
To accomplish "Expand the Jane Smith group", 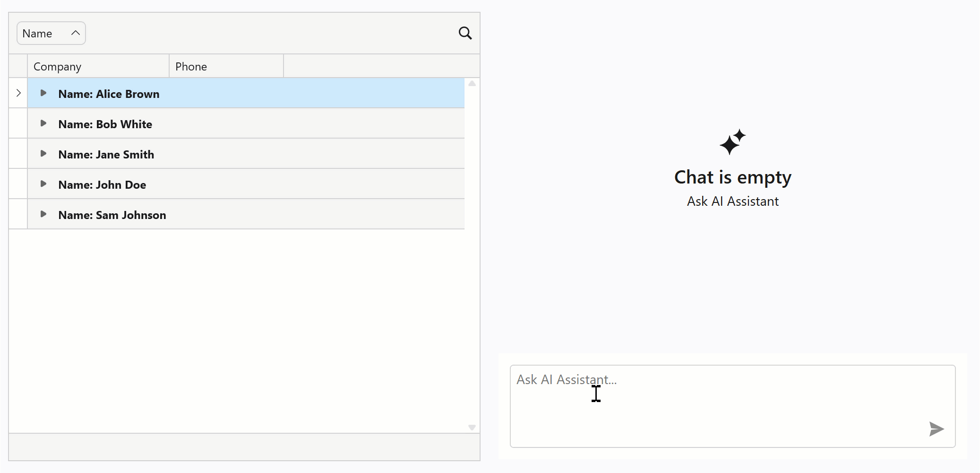I will [x=43, y=153].
